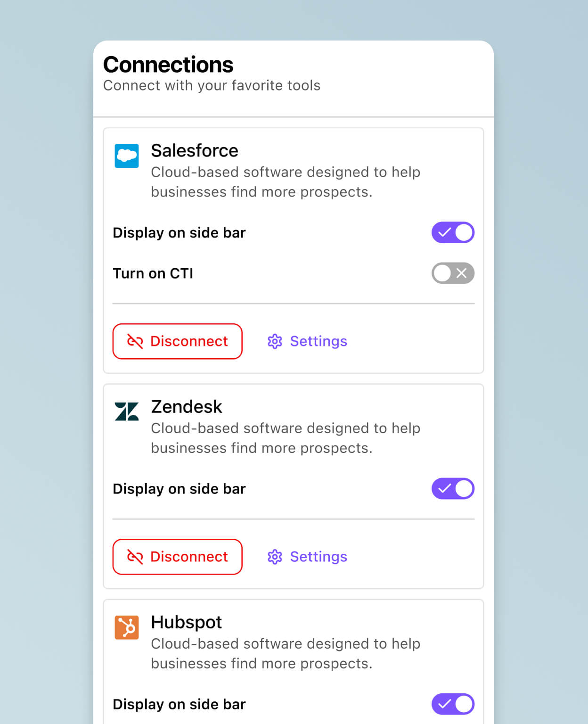
Task: Disconnect the Salesforce connection
Action: click(x=178, y=341)
